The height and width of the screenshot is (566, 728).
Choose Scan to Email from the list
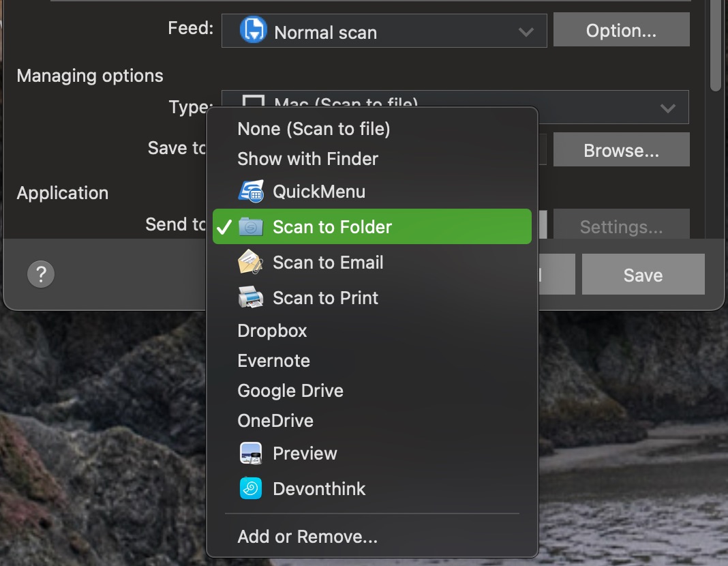click(372, 263)
